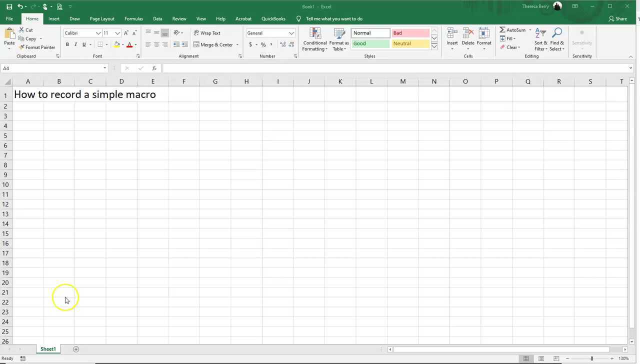Select the Format Painter tool
This screenshot has height=364, width=640.
pos(37,47)
